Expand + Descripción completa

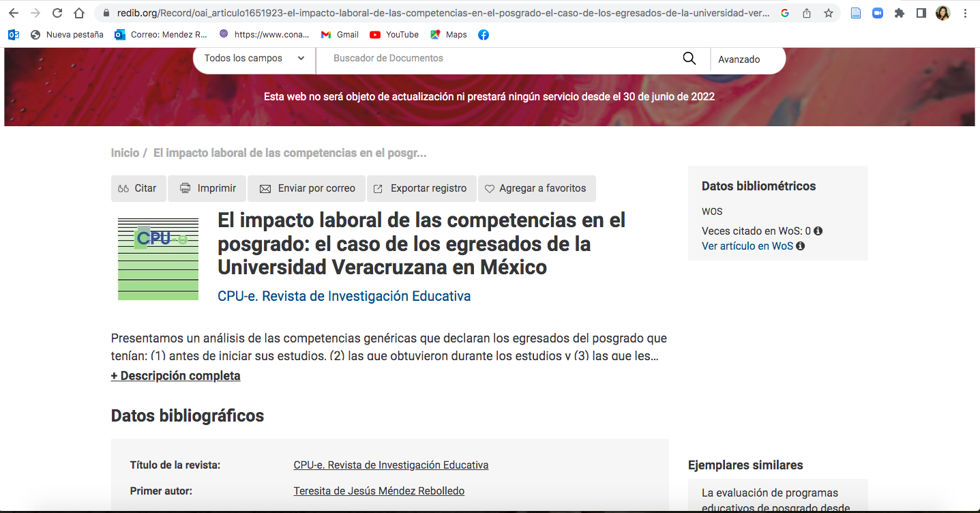[x=175, y=376]
